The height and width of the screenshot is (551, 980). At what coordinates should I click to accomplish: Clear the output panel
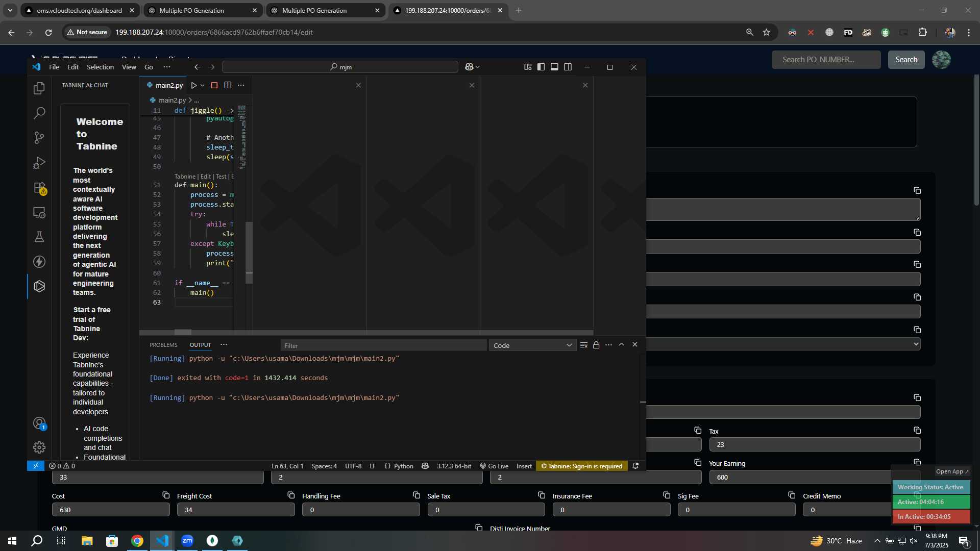pos(584,345)
